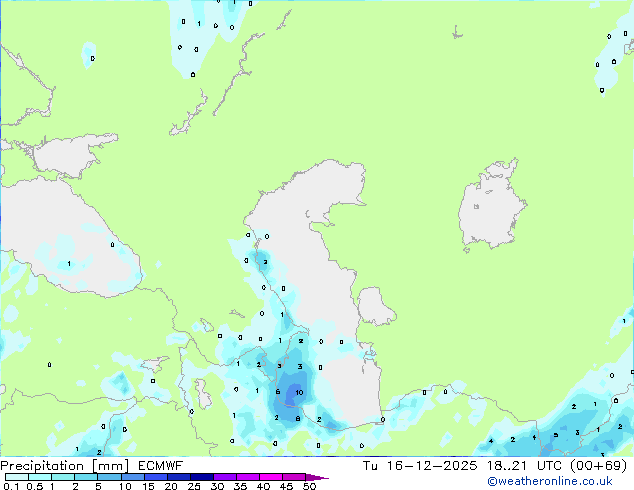This screenshot has width=634, height=490.
Task: Click the legend swatch between 5 and 10
Action: pyautogui.click(x=110, y=477)
